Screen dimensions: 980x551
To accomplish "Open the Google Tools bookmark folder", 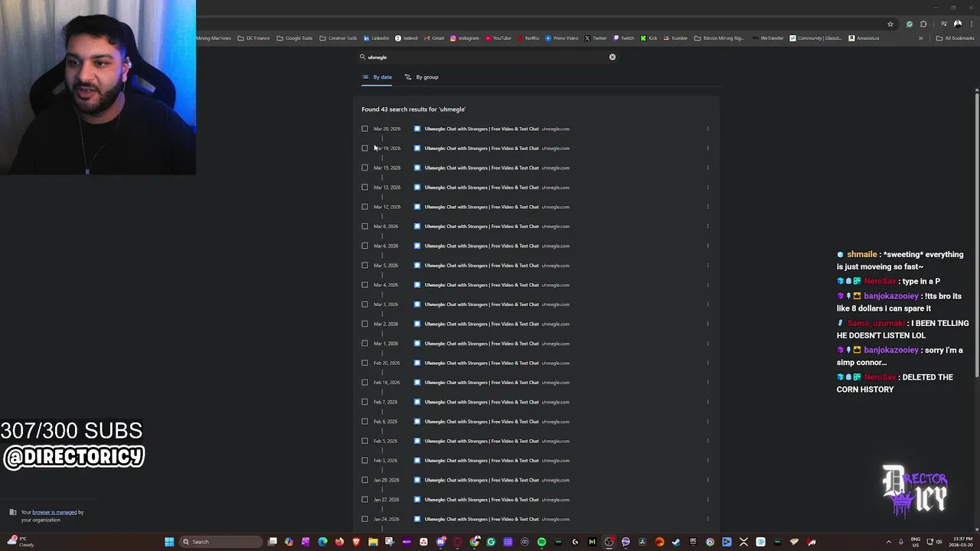I will [x=295, y=38].
